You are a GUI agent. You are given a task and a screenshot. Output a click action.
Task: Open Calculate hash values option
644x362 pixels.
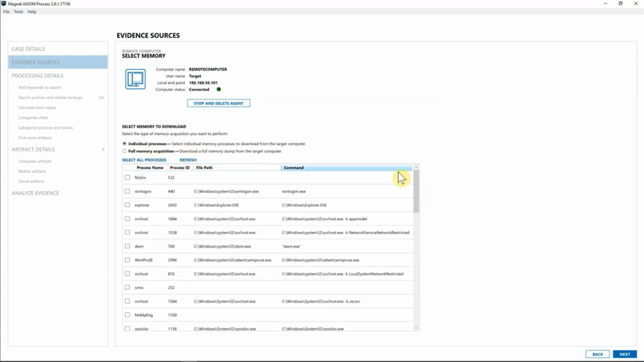pos(37,107)
